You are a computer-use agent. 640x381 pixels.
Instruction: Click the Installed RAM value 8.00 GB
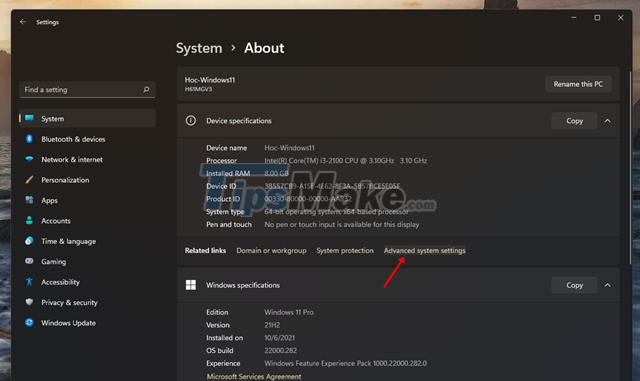point(276,173)
